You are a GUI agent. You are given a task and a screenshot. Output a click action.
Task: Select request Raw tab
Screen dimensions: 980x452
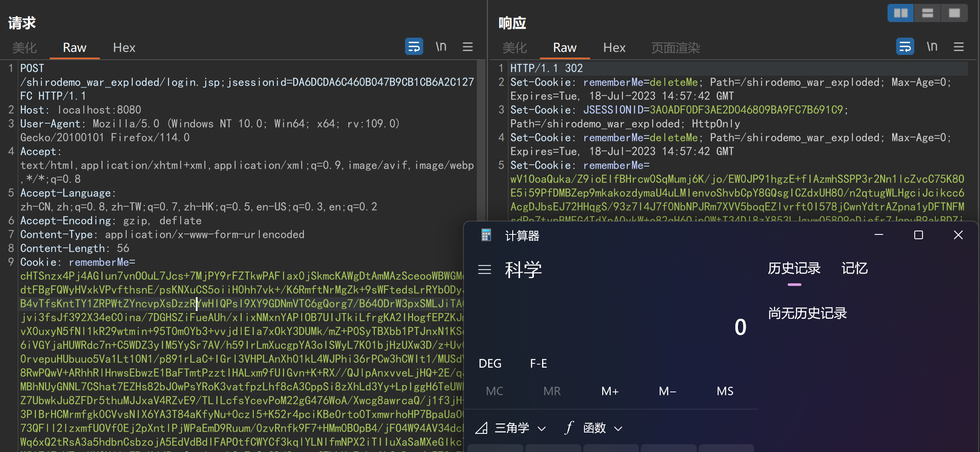tap(74, 48)
